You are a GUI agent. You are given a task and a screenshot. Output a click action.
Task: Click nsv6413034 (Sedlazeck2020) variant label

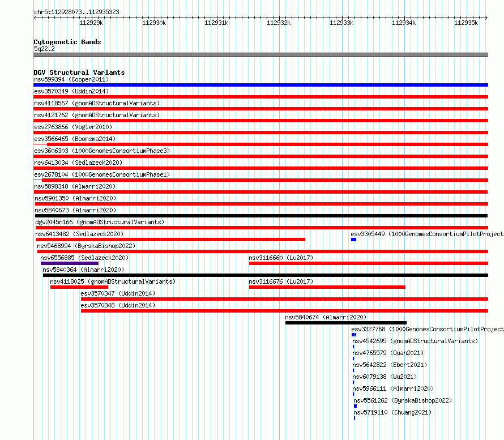point(78,163)
